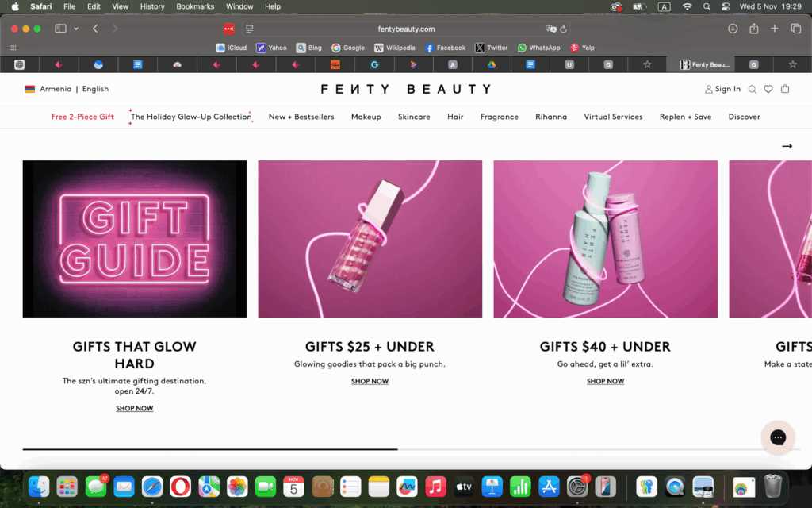Open the search magnifier in the Fenty header
The image size is (812, 508).
coord(752,89)
